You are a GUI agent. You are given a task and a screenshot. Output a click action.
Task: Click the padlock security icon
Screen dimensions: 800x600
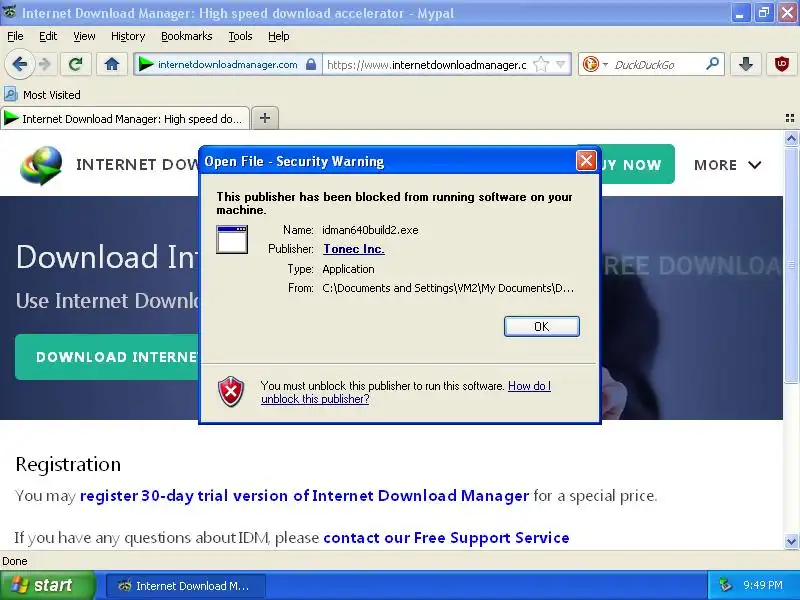(x=311, y=64)
